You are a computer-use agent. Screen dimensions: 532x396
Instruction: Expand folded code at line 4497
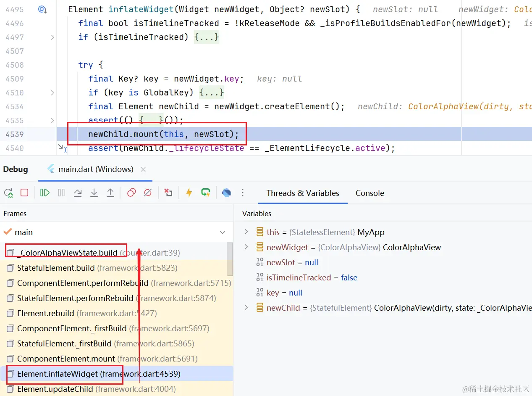pyautogui.click(x=52, y=37)
